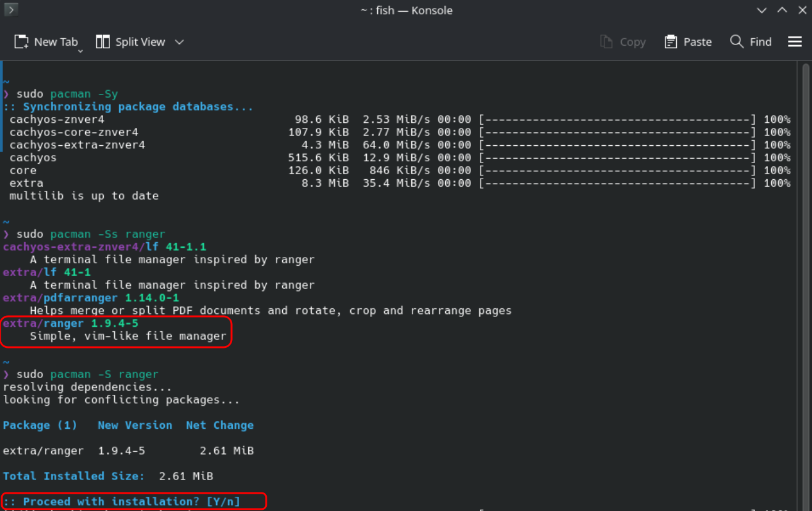Open the New Tab dropdown arrow

(80, 51)
